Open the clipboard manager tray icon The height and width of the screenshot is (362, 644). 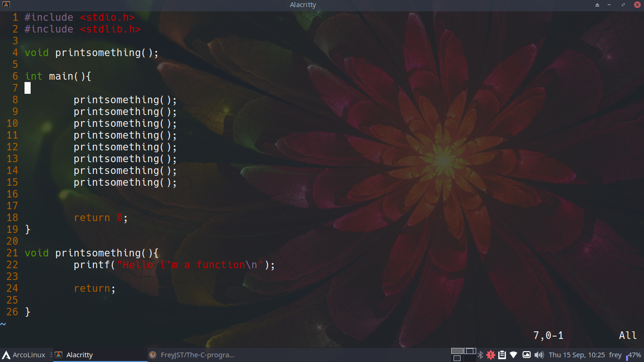click(x=502, y=355)
